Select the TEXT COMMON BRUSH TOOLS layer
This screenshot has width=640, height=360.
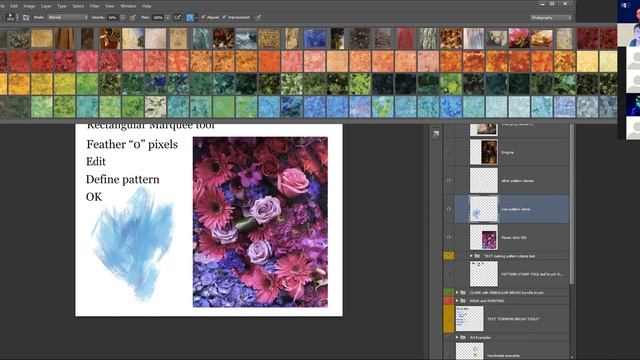512,319
